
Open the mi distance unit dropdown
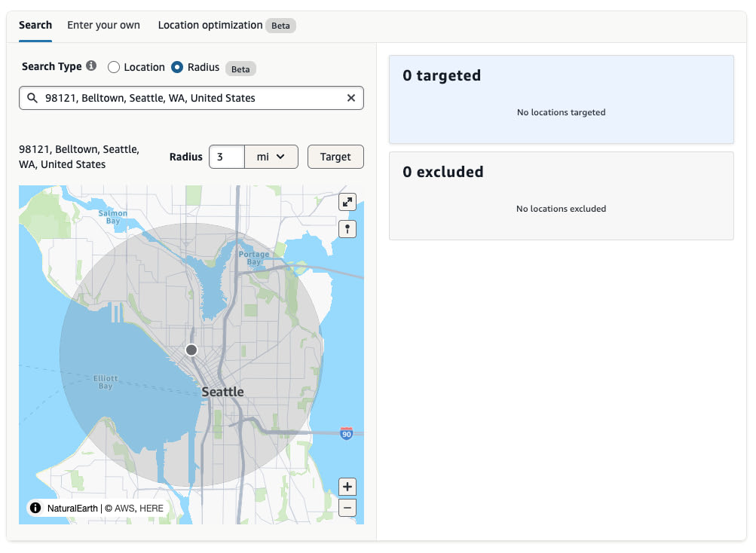click(271, 157)
